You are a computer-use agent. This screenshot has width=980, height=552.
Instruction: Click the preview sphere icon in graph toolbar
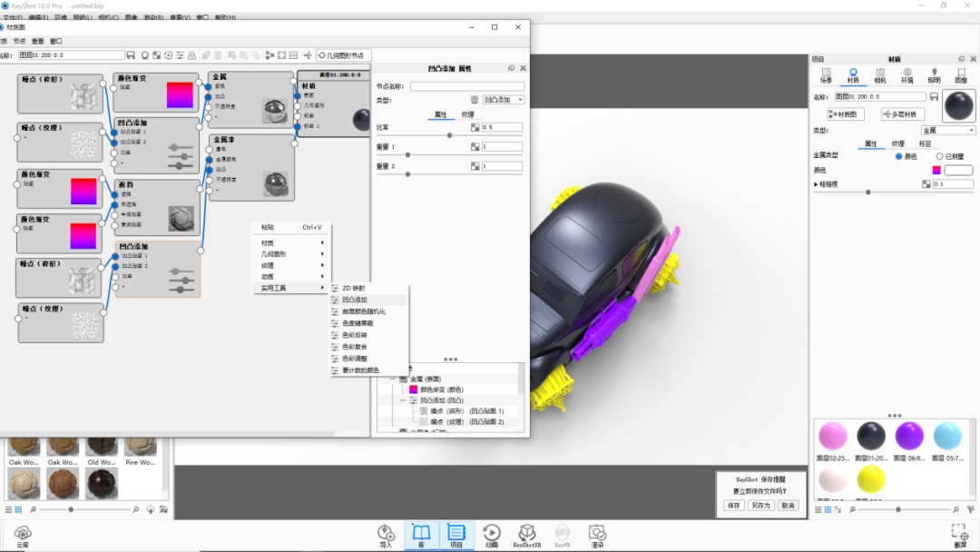tap(145, 55)
